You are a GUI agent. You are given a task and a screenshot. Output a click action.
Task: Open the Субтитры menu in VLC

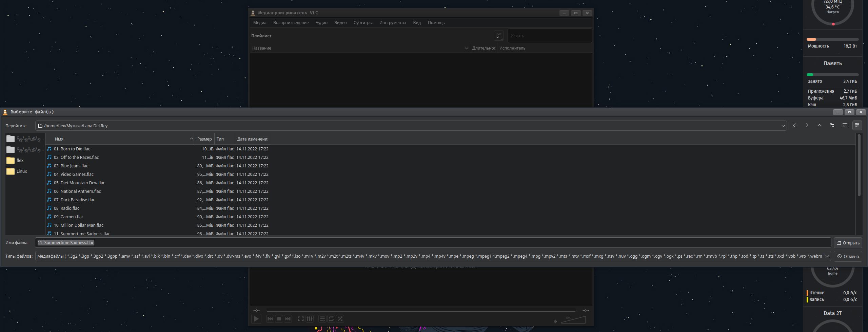363,23
